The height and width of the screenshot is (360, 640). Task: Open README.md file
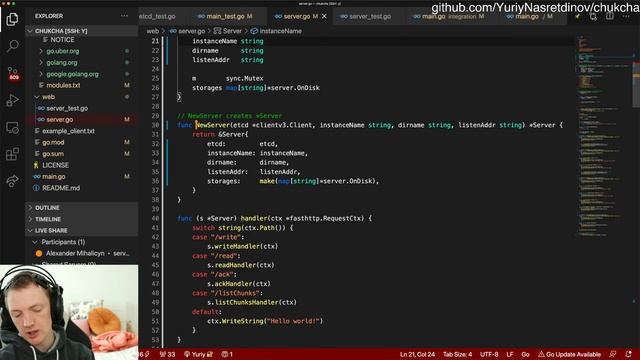point(61,188)
